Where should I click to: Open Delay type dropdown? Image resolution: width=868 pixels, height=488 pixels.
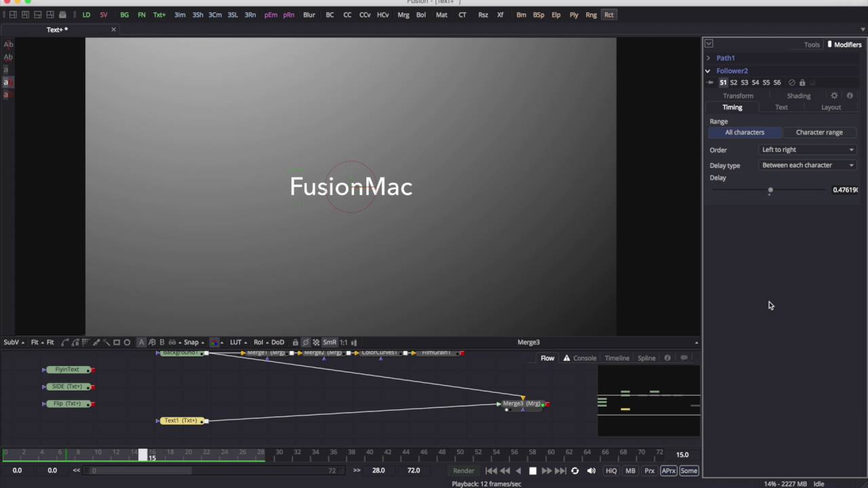tap(808, 165)
